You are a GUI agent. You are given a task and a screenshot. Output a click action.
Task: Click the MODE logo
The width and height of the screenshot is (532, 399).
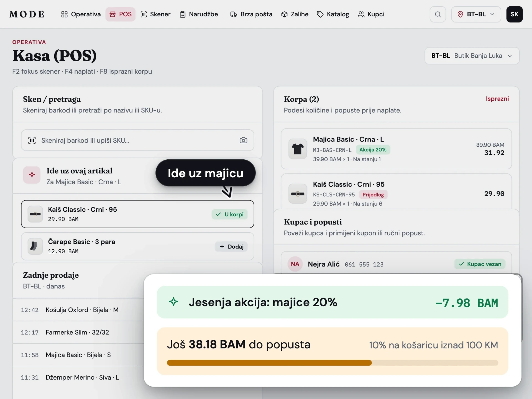coord(27,14)
